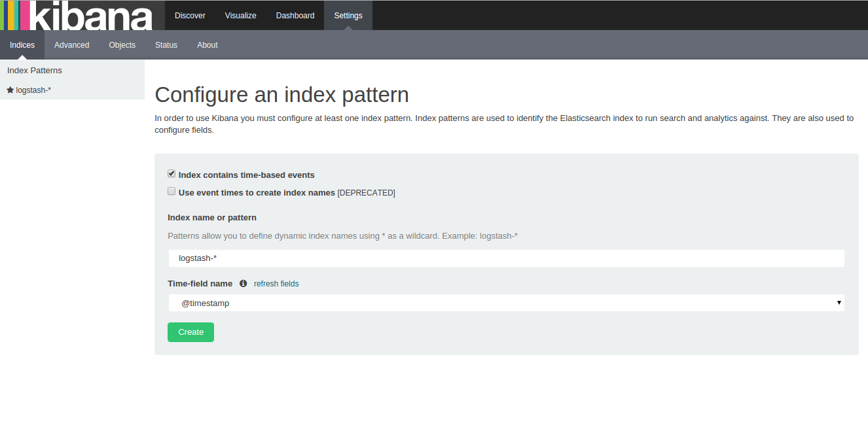
Task: Click the Time-field name label
Action: [x=200, y=284]
